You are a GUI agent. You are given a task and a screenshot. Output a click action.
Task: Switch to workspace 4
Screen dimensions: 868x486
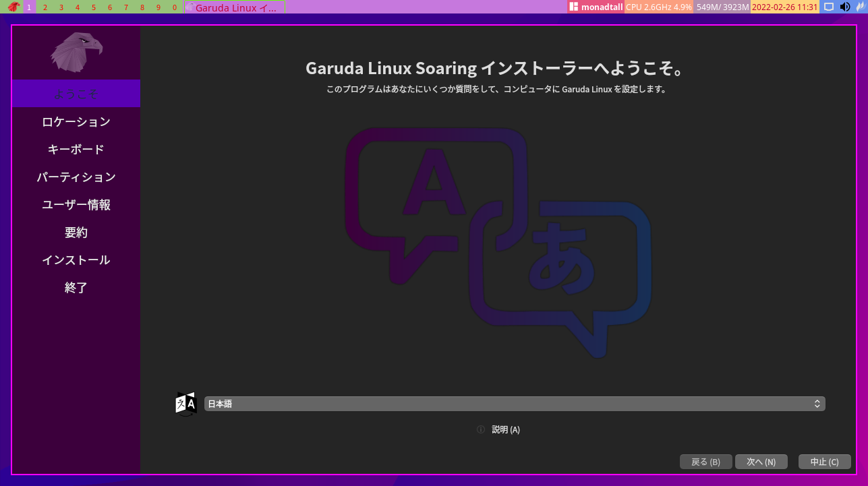pyautogui.click(x=78, y=7)
